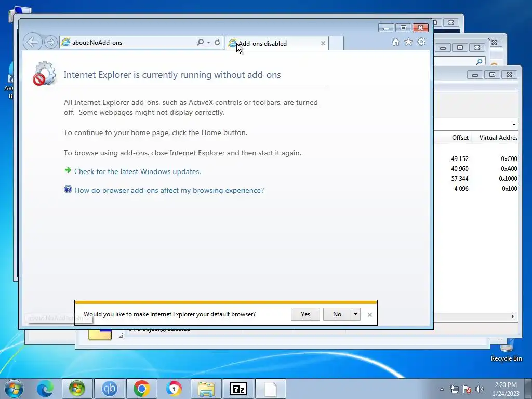Select the Add-ons disabled tab
532x399 pixels.
point(276,44)
